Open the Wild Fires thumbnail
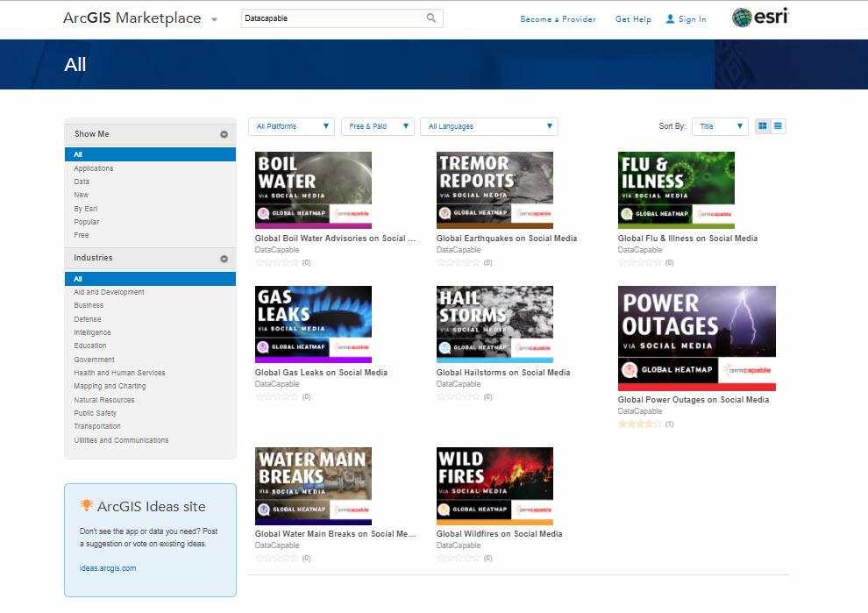The image size is (868, 613). tap(494, 486)
